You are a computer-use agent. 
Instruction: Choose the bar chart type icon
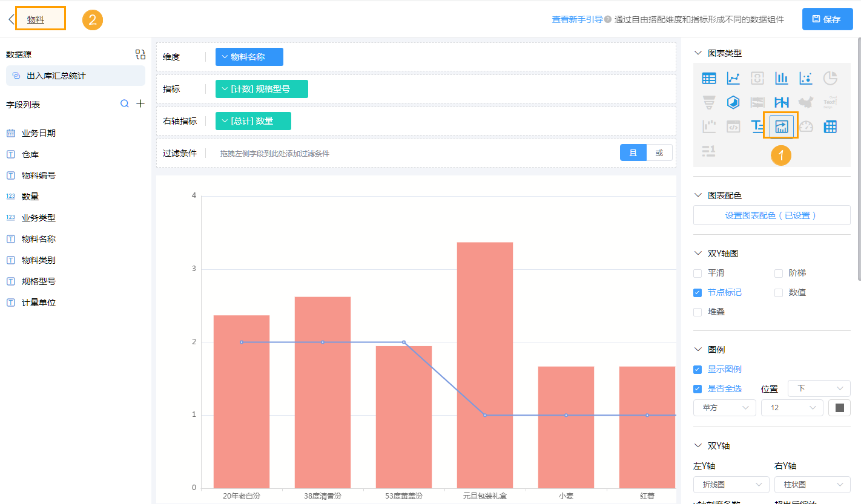(782, 78)
